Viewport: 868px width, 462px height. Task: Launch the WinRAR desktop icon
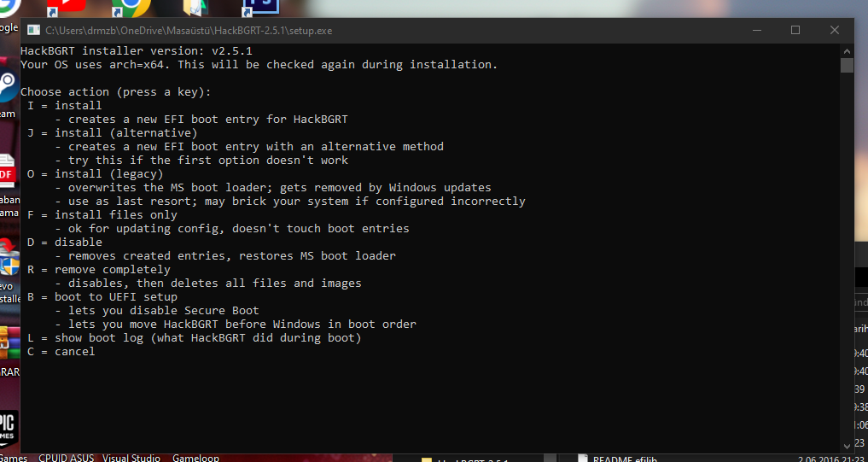tap(10, 343)
